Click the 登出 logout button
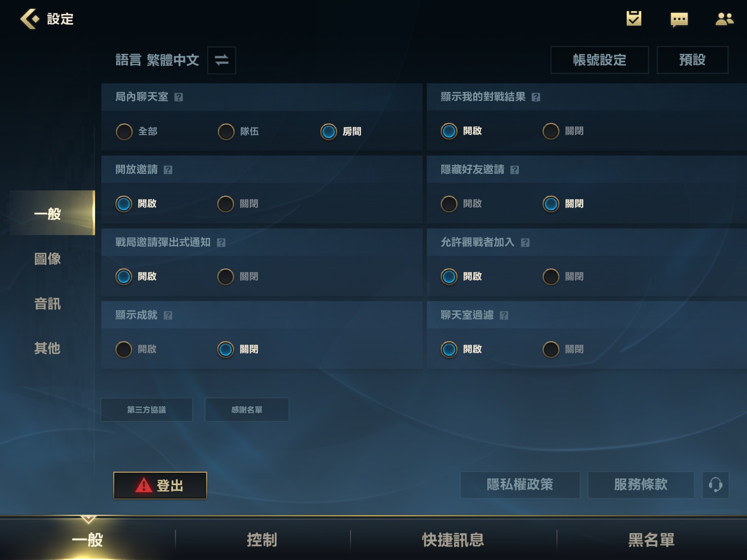The height and width of the screenshot is (560, 747). click(x=160, y=485)
